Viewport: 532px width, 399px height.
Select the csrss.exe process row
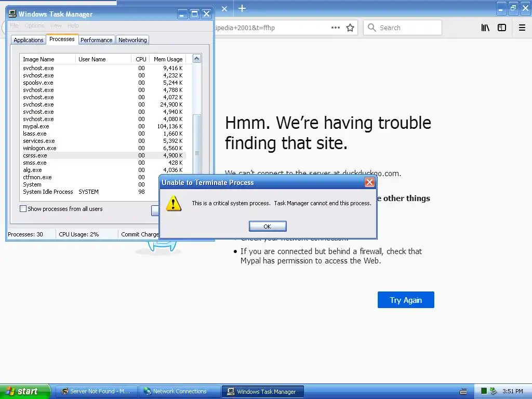(x=103, y=155)
